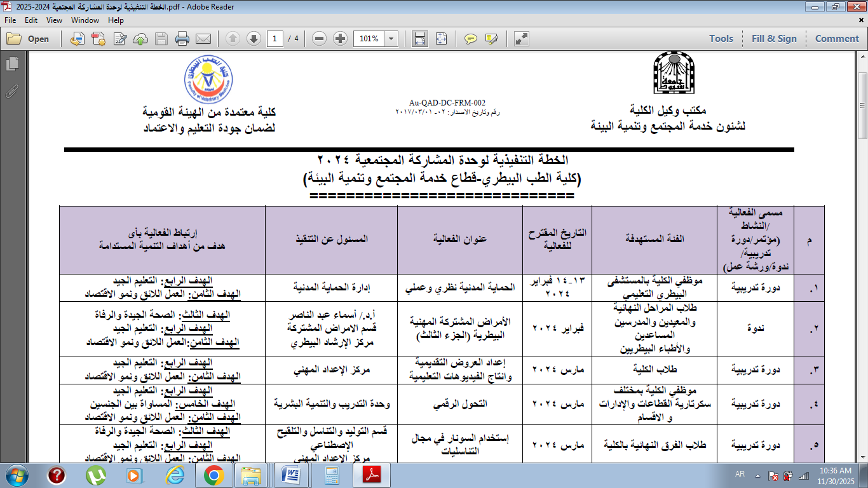868x488 pixels.
Task: Open the View menu
Action: click(x=54, y=20)
